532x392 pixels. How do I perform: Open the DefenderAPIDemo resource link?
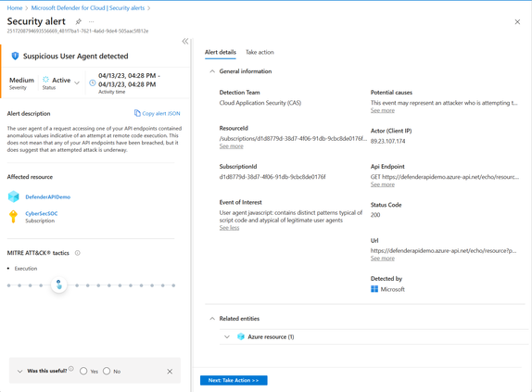coord(48,197)
